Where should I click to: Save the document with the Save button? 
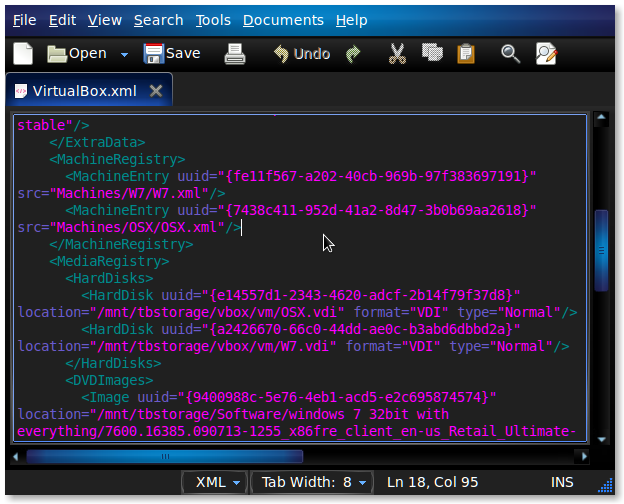coord(172,53)
